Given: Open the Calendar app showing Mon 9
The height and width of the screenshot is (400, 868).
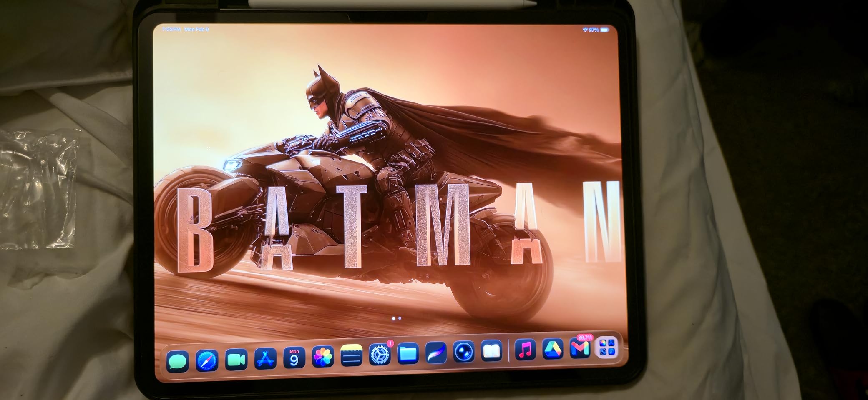Looking at the screenshot, I should (x=294, y=358).
